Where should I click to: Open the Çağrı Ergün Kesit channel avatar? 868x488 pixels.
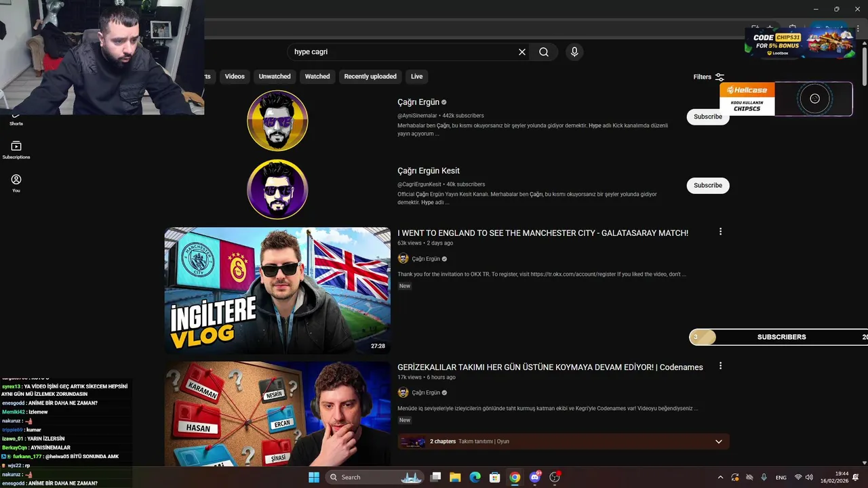pos(277,189)
